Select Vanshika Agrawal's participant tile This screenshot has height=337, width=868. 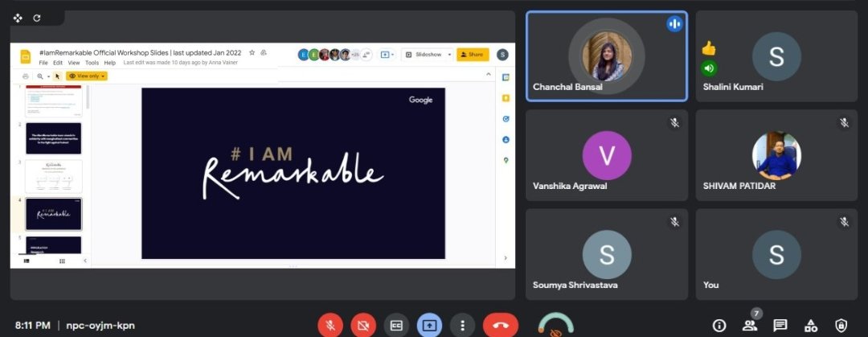pyautogui.click(x=607, y=155)
